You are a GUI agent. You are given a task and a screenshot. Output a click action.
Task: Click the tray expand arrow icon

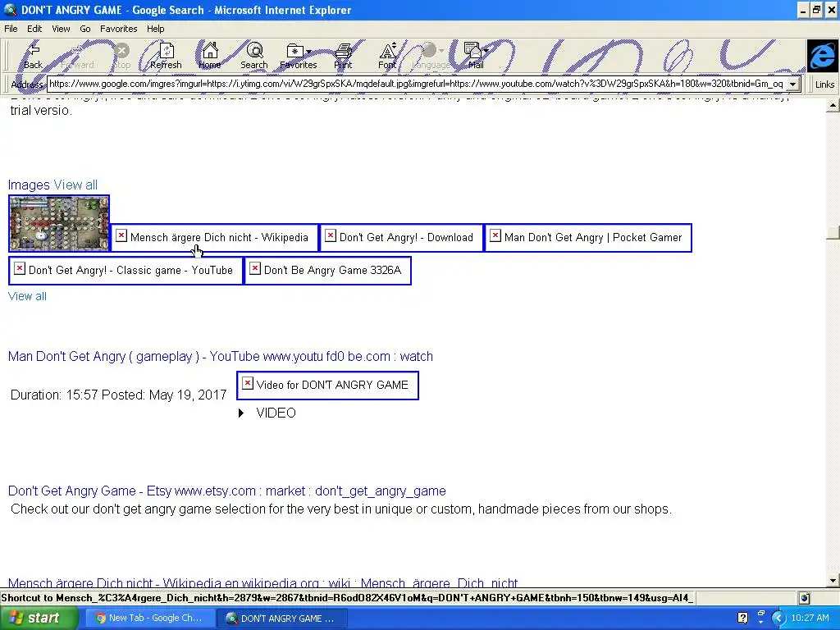pyautogui.click(x=778, y=619)
